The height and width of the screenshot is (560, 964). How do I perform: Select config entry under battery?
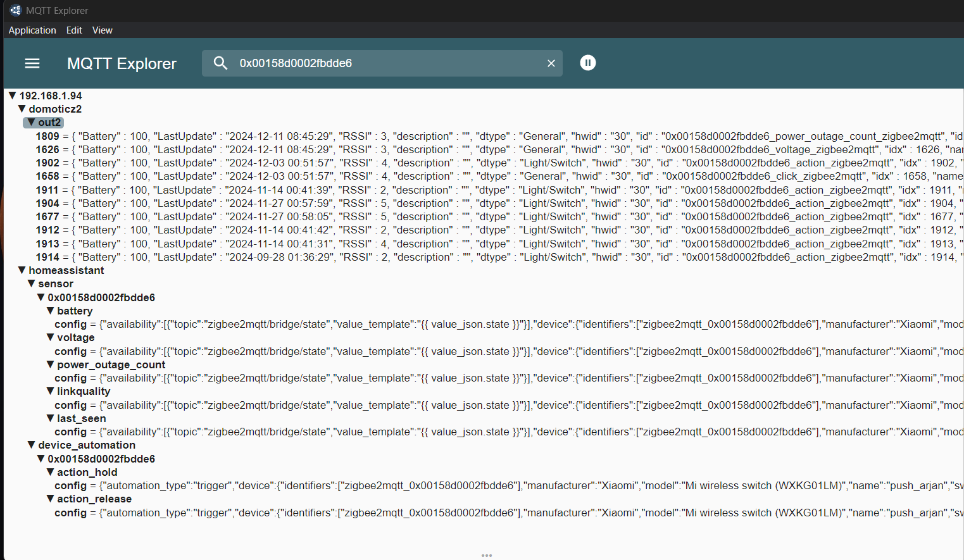pyautogui.click(x=509, y=324)
